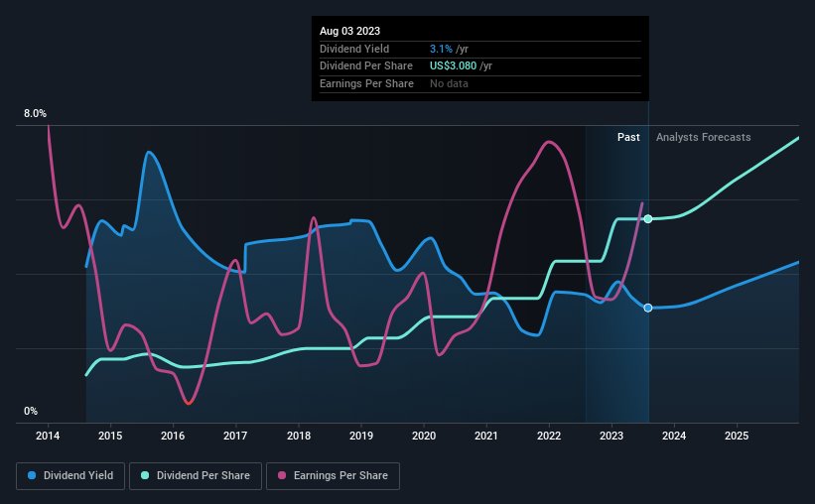Click the 8.0% y-axis label
Viewport: 815px width, 504px height.
(35, 113)
